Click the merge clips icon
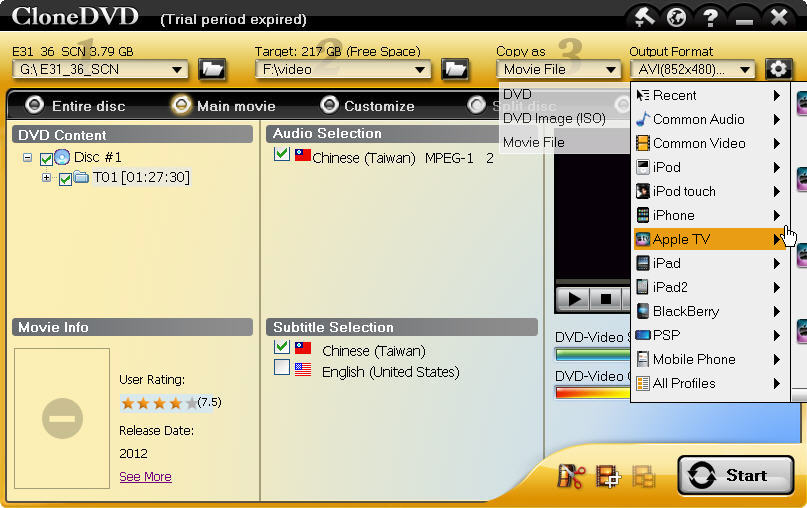Image resolution: width=807 pixels, height=508 pixels. [643, 476]
